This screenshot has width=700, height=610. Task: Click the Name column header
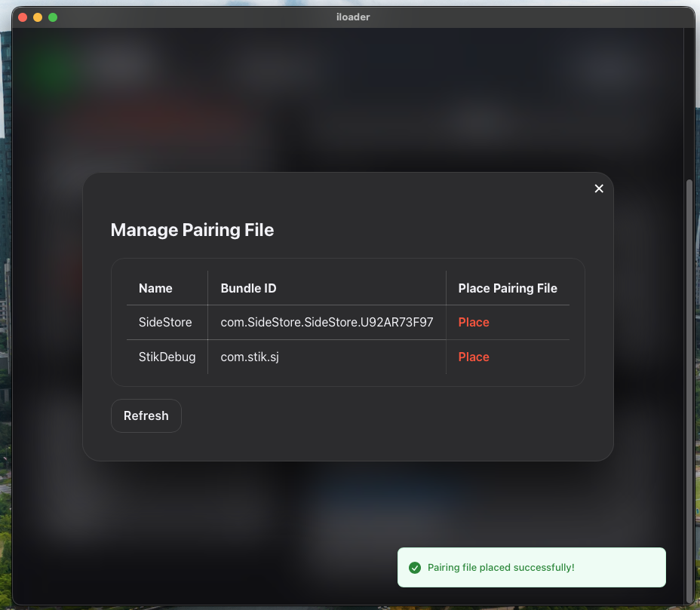click(155, 288)
